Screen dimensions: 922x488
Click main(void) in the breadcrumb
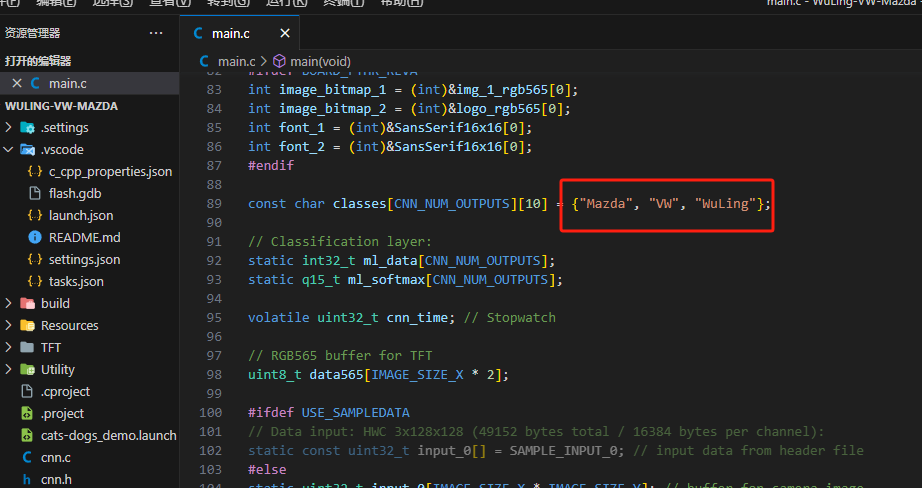tap(320, 61)
